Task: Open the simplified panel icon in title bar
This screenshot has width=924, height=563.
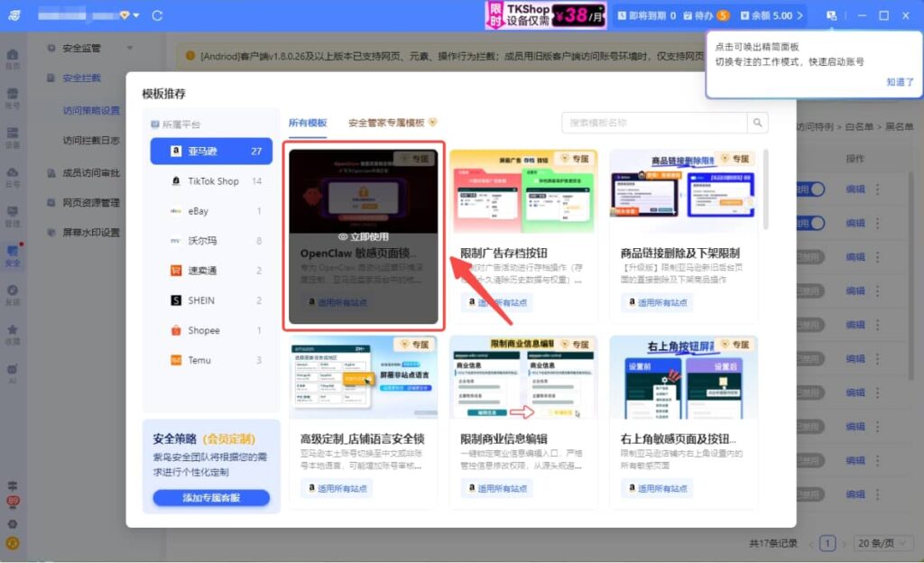Action: coord(831,15)
